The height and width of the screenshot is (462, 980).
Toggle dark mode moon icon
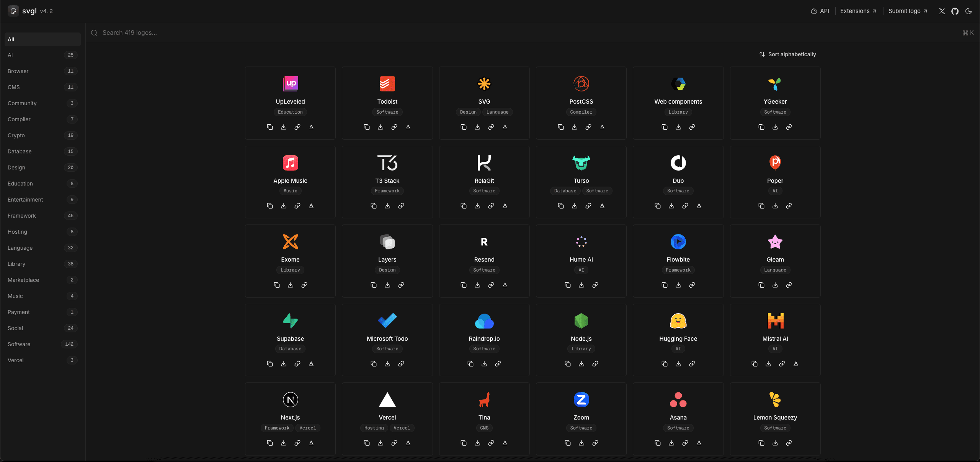pos(969,11)
